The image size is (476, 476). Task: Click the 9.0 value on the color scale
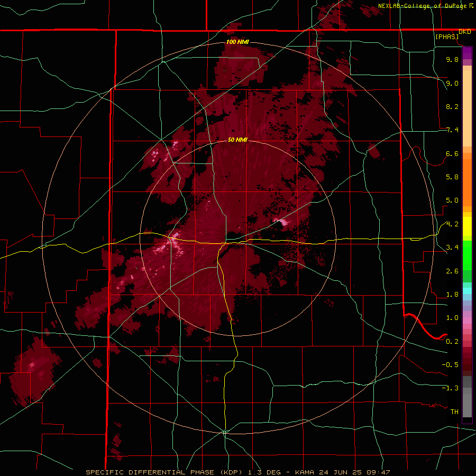(452, 83)
